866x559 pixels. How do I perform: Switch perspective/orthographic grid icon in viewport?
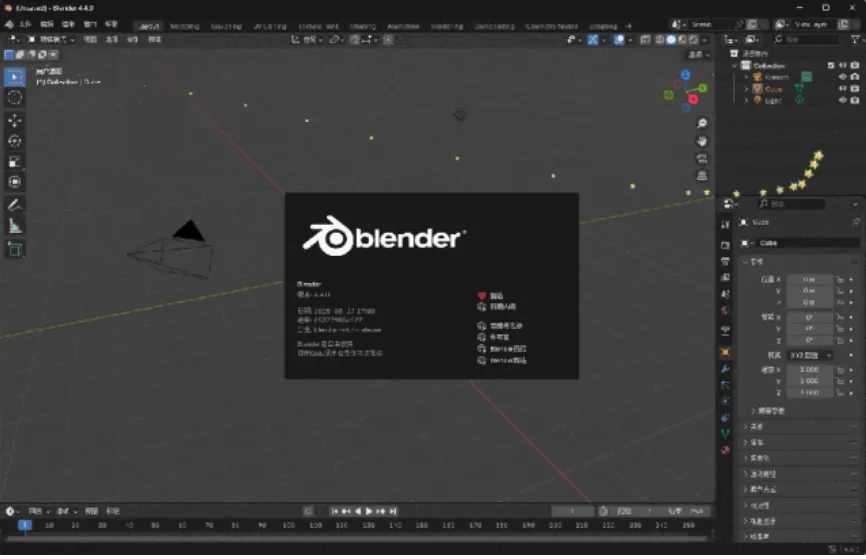[x=702, y=176]
